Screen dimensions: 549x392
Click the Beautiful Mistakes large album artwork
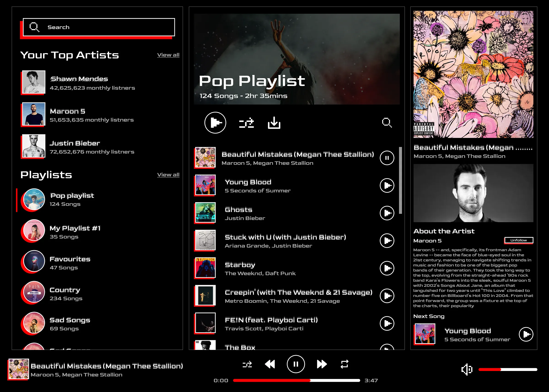pos(473,74)
